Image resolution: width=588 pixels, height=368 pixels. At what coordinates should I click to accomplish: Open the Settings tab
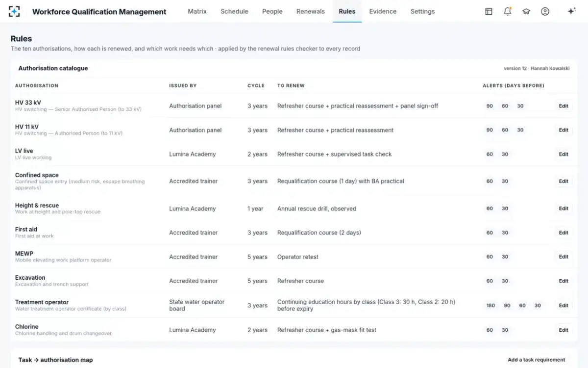click(x=422, y=11)
